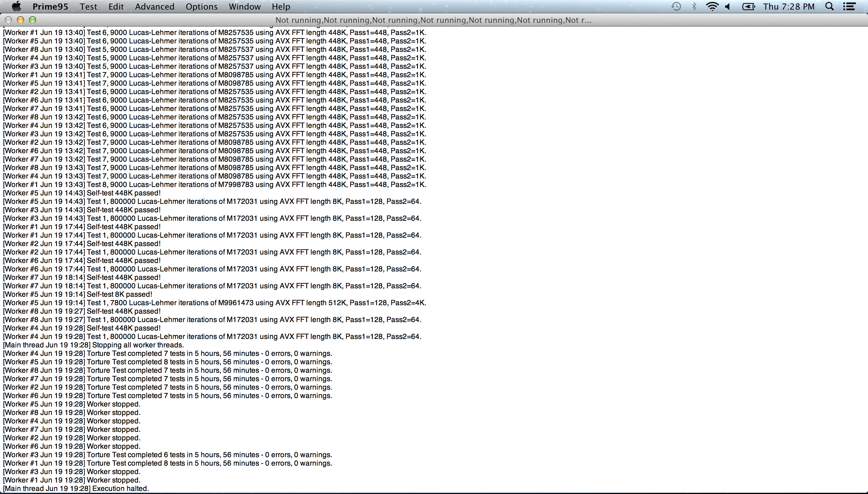Open Spotlight search magnifier
The height and width of the screenshot is (494, 868).
(x=829, y=6)
